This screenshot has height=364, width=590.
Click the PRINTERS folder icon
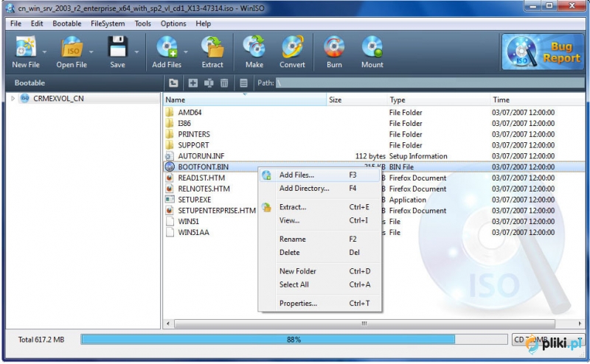(x=170, y=134)
